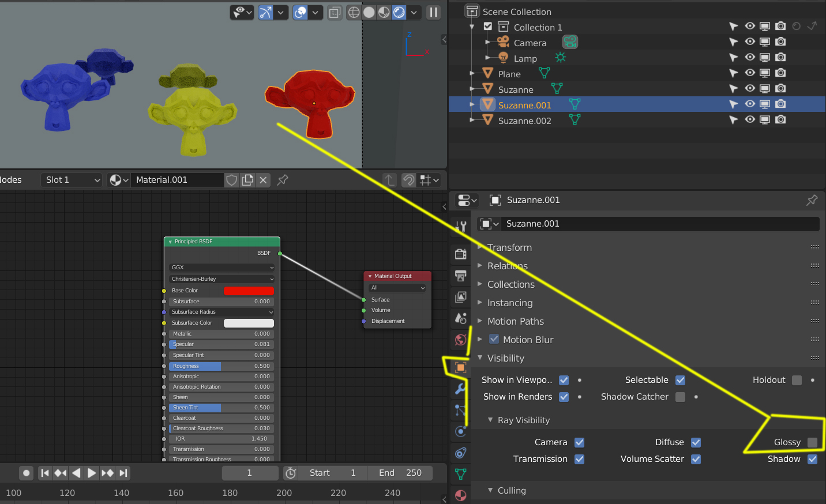This screenshot has width=826, height=504.
Task: Select Camera in the outliner
Action: pos(530,43)
